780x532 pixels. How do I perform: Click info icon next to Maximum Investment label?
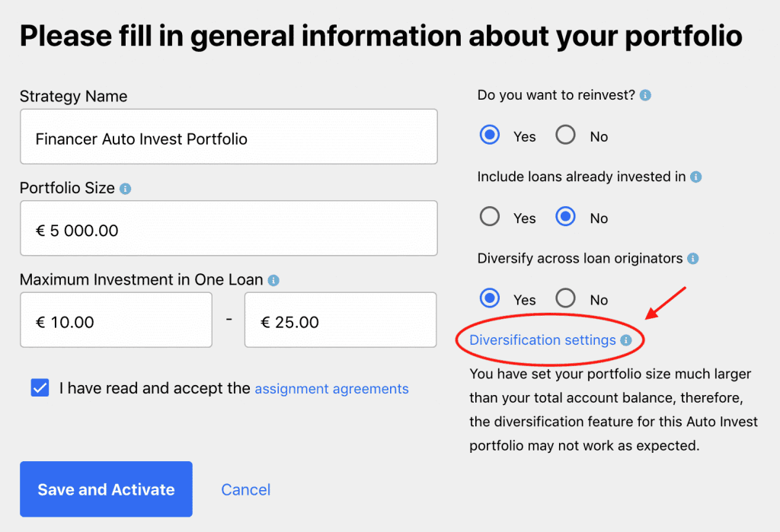[x=273, y=281]
